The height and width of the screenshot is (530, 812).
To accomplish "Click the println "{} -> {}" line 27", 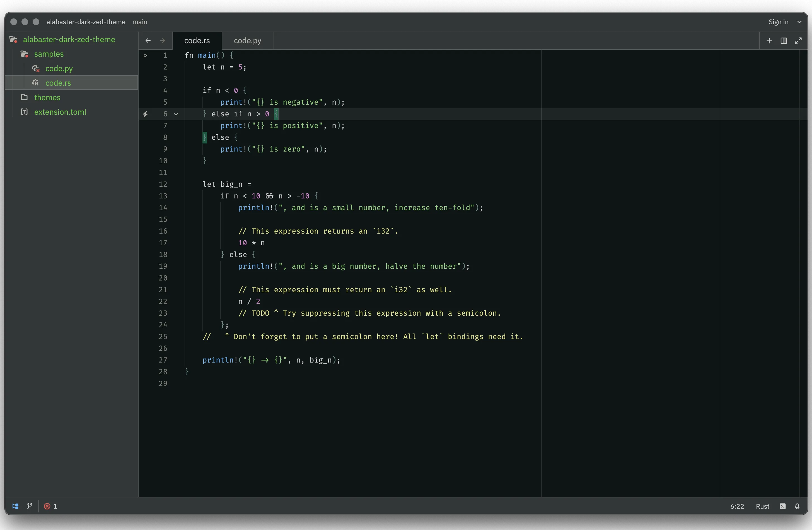I will (271, 360).
